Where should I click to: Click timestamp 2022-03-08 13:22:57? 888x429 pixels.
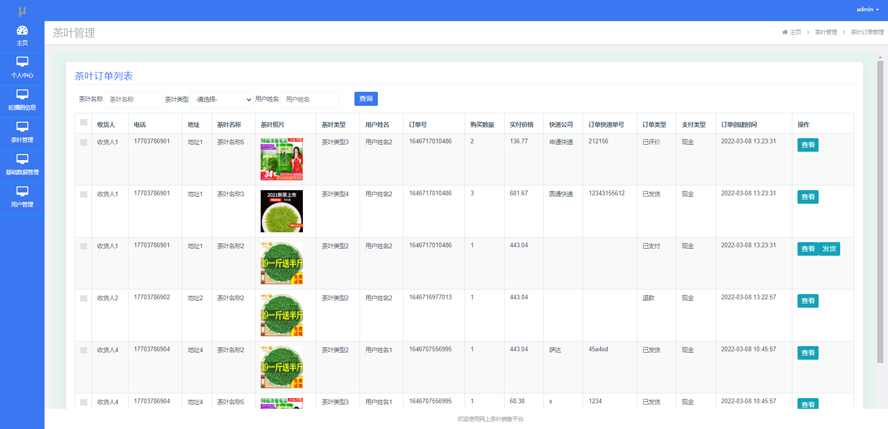(748, 297)
